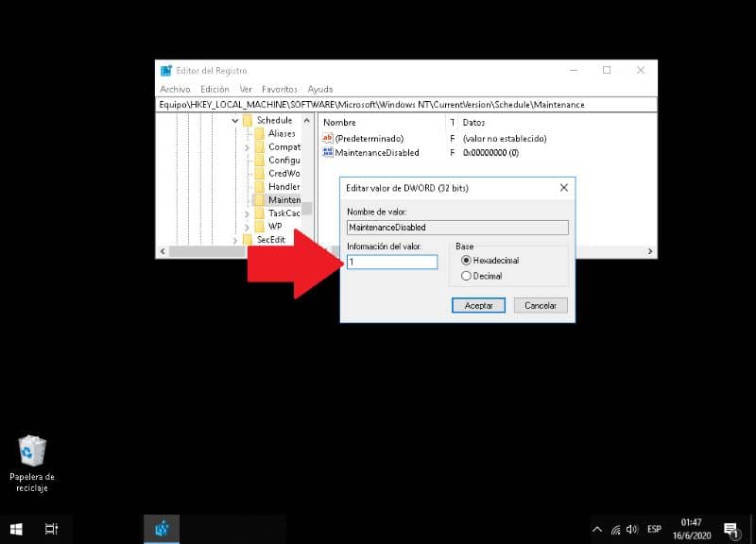Expand the WP tree node
756x544 pixels.
[247, 227]
